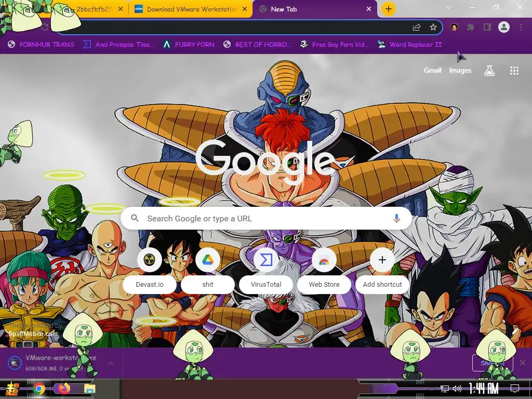The height and width of the screenshot is (399, 532).
Task: Open the Windows Start button
Action: [12, 389]
